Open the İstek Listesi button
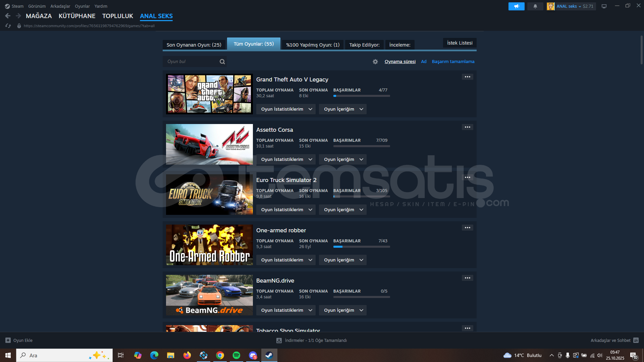The height and width of the screenshot is (362, 644). [x=460, y=43]
